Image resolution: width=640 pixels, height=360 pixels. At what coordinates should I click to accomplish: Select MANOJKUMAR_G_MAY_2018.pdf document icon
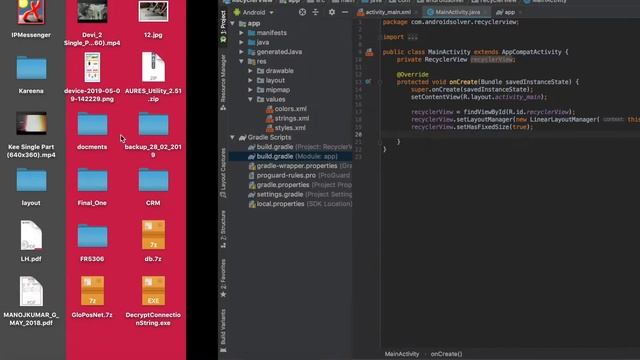31,291
